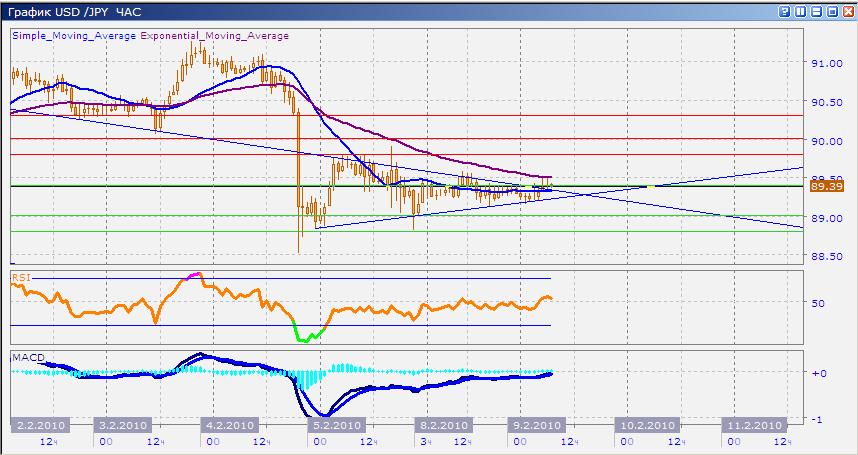Click the RSI scale value 50
The width and height of the screenshot is (858, 455).
point(818,302)
